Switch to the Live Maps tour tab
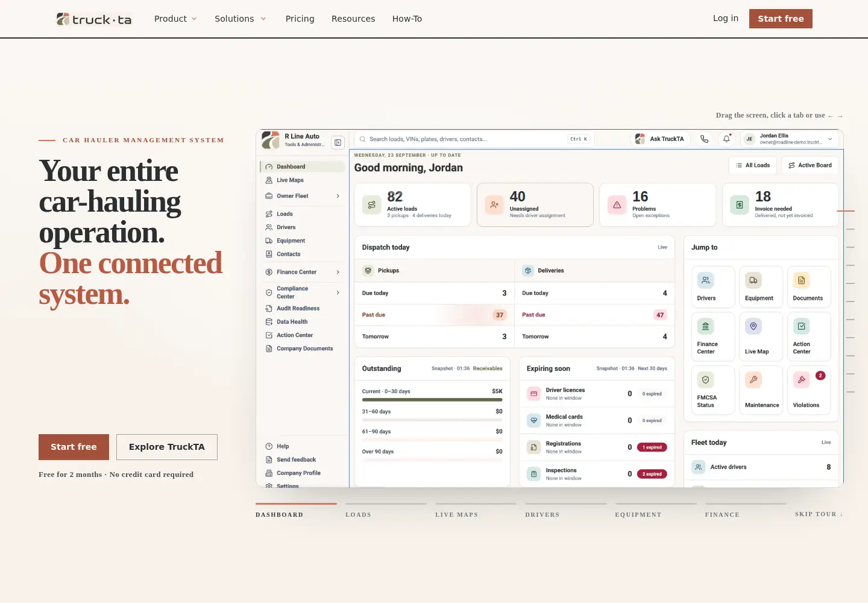The height and width of the screenshot is (603, 868). [476, 510]
